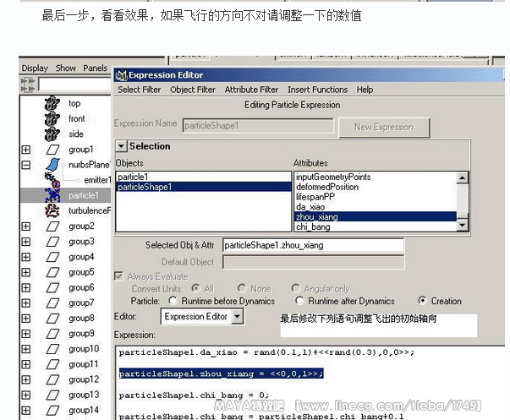Click the turbulenceField icon in outliner
This screenshot has width=510, height=420.
pos(52,210)
